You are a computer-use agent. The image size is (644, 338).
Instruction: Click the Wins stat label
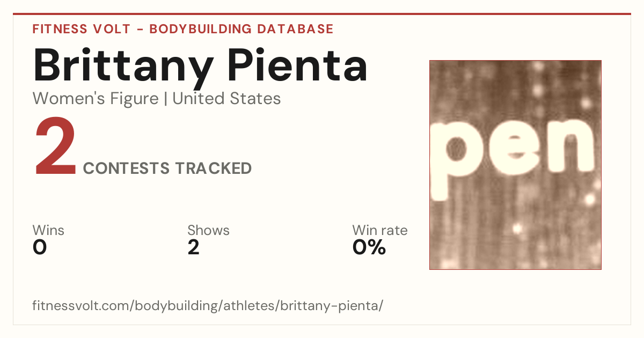point(48,231)
